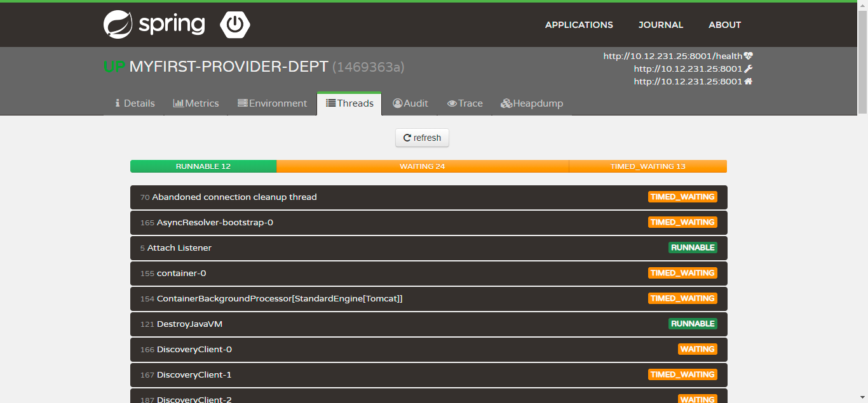Expand the container-0 thread row

pos(429,274)
